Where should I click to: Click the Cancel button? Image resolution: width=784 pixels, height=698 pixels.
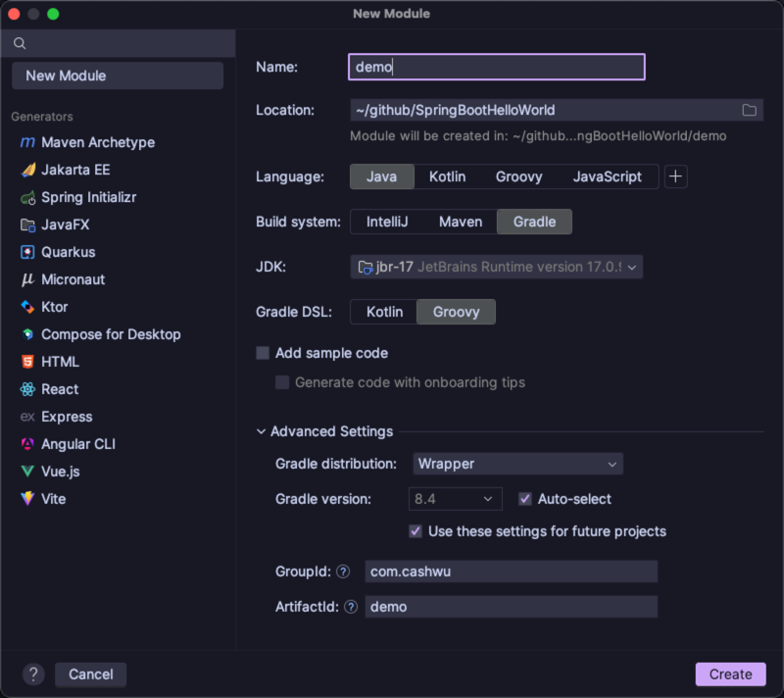[90, 674]
